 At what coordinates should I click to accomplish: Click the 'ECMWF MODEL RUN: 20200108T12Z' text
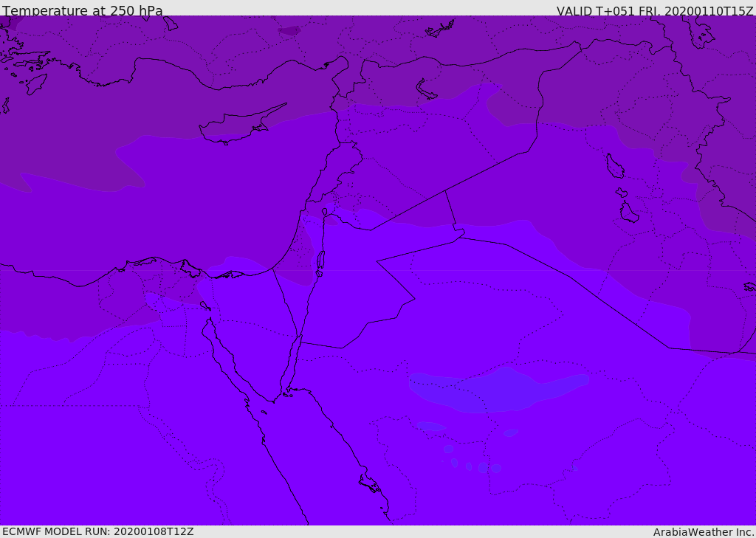tap(98, 531)
